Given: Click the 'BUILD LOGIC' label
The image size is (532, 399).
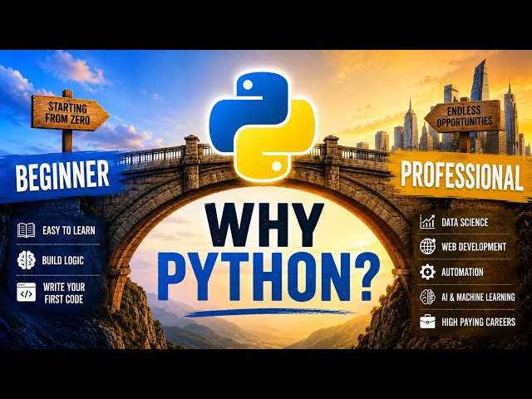Looking at the screenshot, I should [x=63, y=260].
